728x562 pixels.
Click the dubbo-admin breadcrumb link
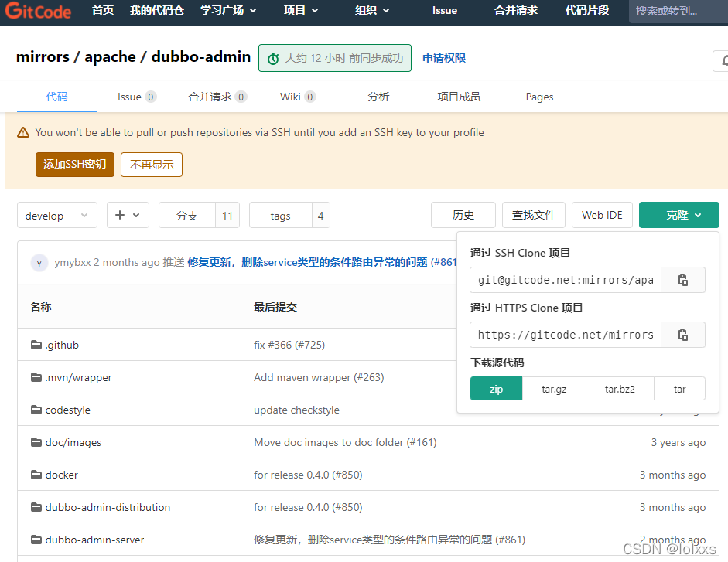(x=201, y=56)
